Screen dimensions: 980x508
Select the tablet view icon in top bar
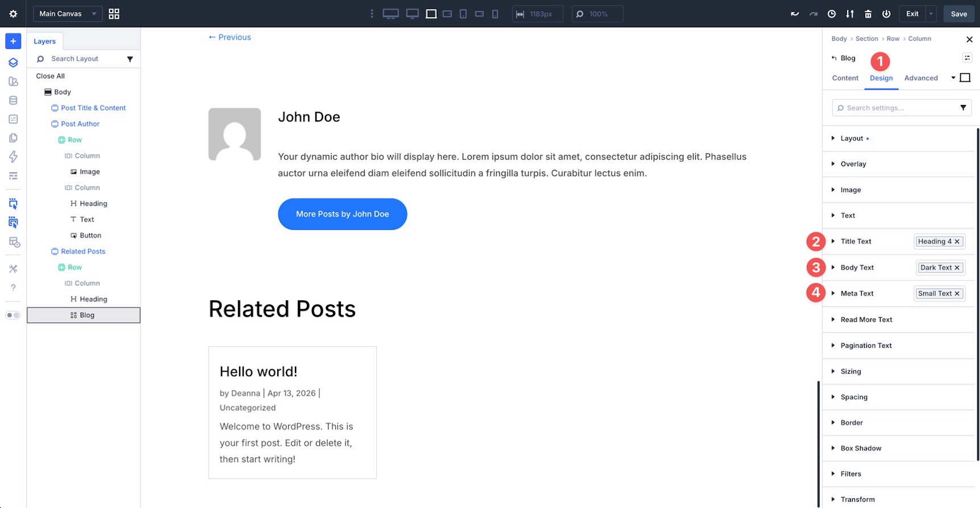tap(463, 14)
